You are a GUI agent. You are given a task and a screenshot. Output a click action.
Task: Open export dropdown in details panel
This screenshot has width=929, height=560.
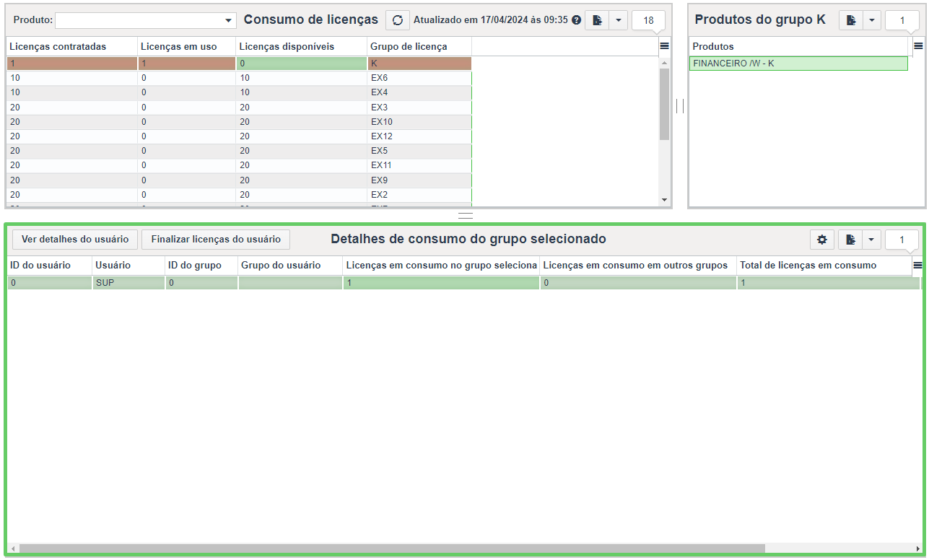tap(872, 240)
